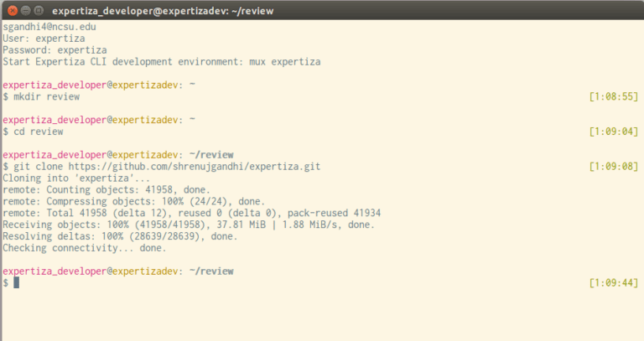Click the 'Checking connectivity... done.' line
The height and width of the screenshot is (341, 644).
pos(84,248)
